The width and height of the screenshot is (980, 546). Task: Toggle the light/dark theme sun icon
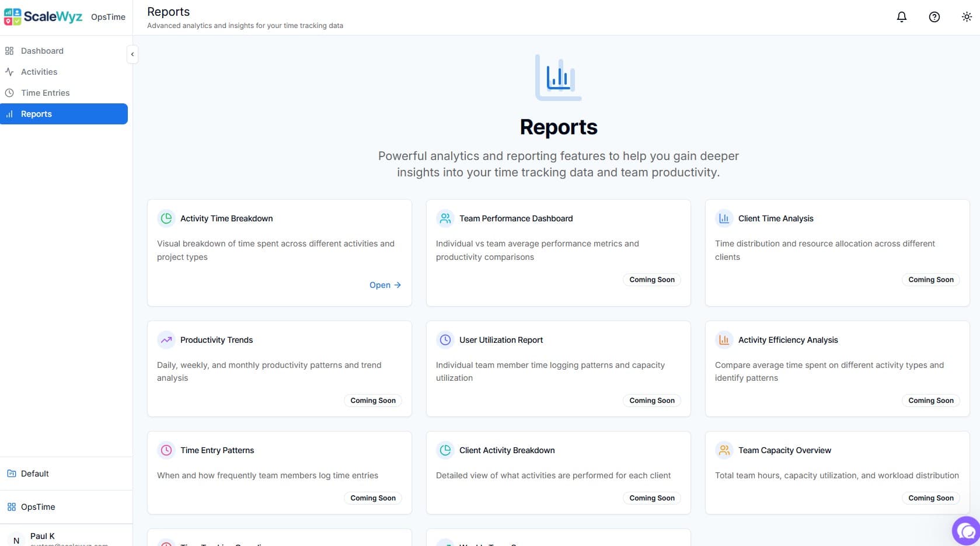tap(967, 17)
